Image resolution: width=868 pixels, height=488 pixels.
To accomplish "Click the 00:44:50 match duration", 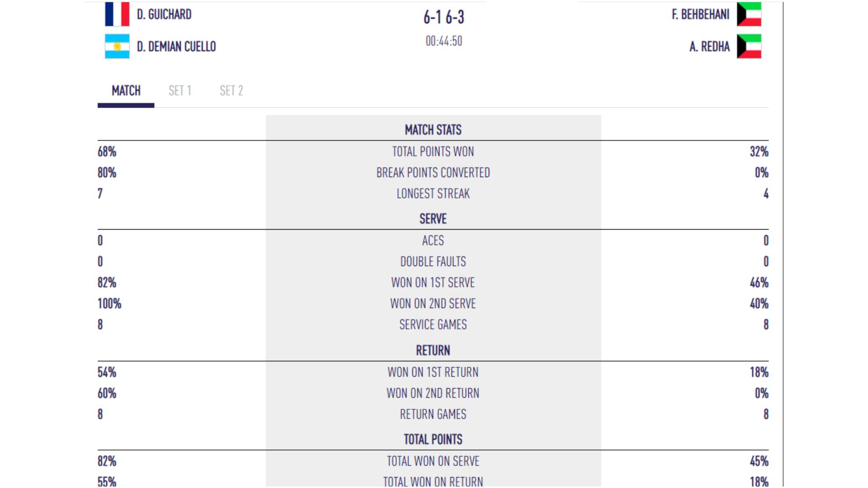I will tap(444, 41).
